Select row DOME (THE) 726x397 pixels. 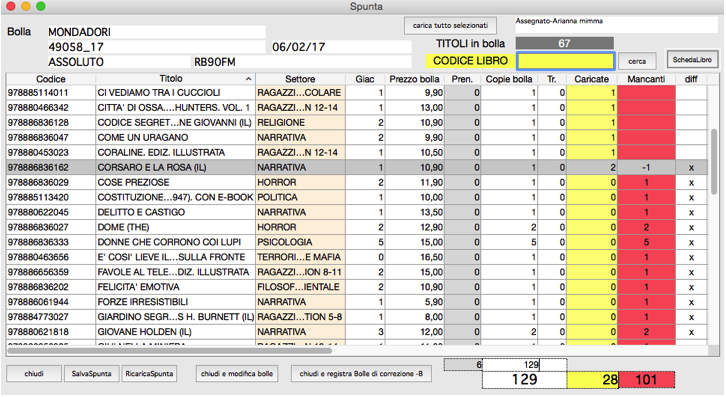point(357,227)
